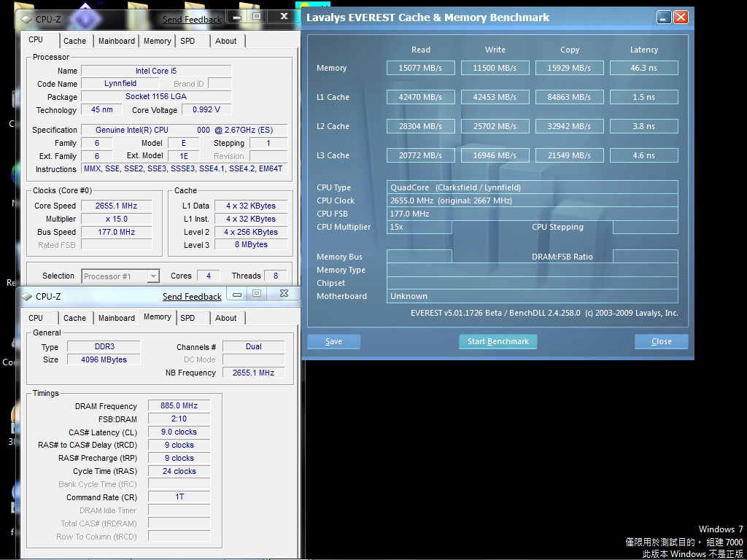
Task: Click CAS# Latency value 9.0 clocks
Action: coord(179,432)
